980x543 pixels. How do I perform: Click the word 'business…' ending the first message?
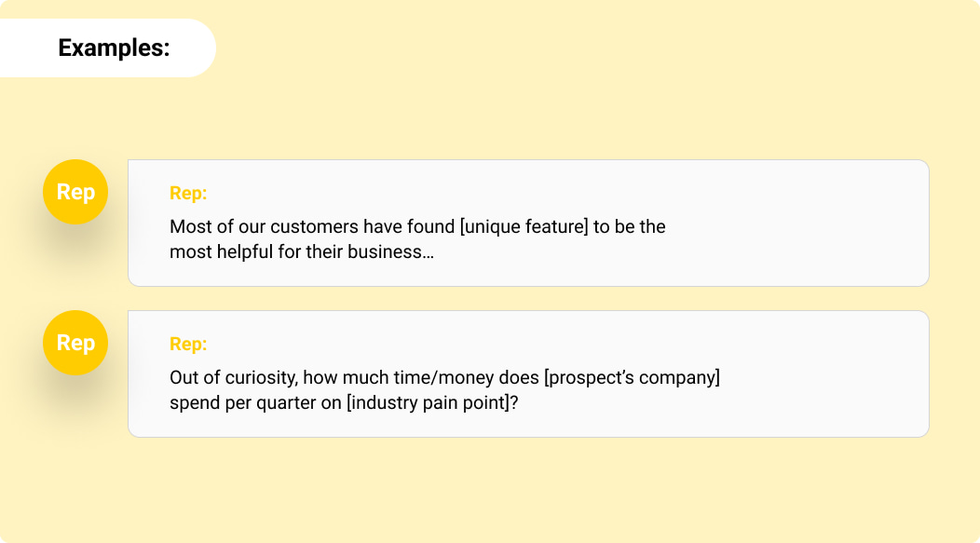pos(391,251)
